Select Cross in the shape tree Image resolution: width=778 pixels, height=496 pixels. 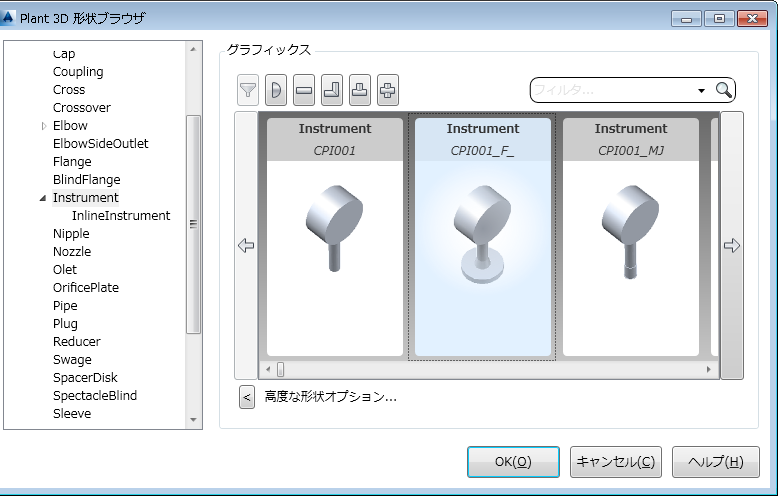[x=69, y=90]
